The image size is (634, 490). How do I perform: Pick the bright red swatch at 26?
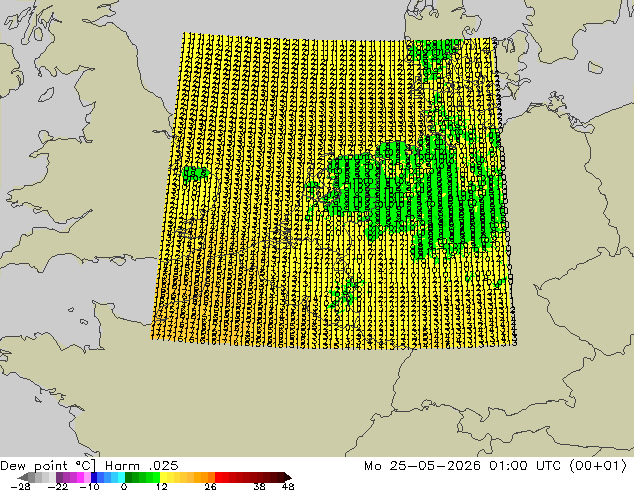[x=218, y=477]
